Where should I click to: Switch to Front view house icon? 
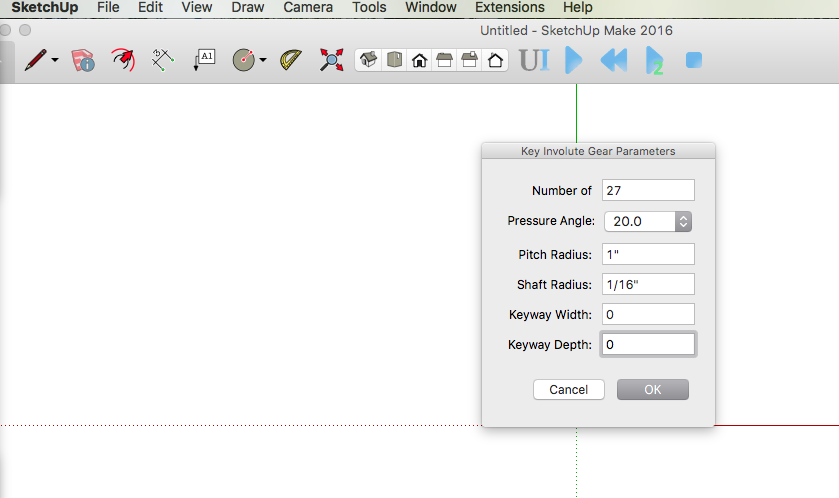(x=420, y=60)
